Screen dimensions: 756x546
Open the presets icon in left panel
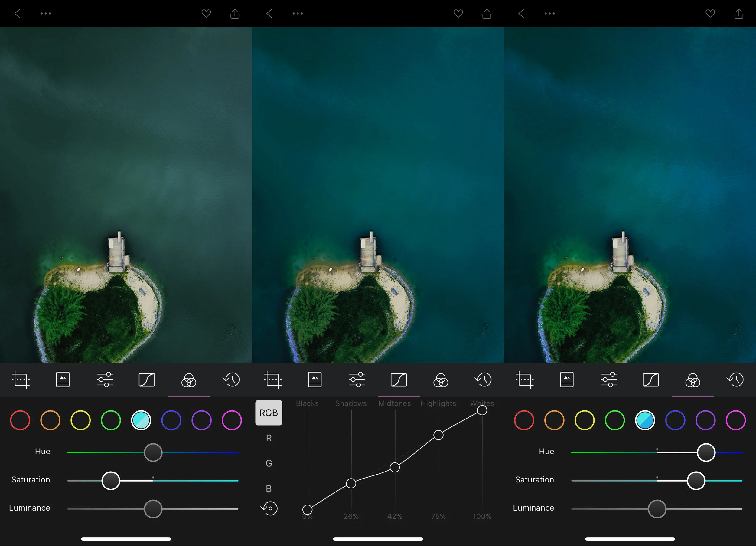tap(63, 380)
